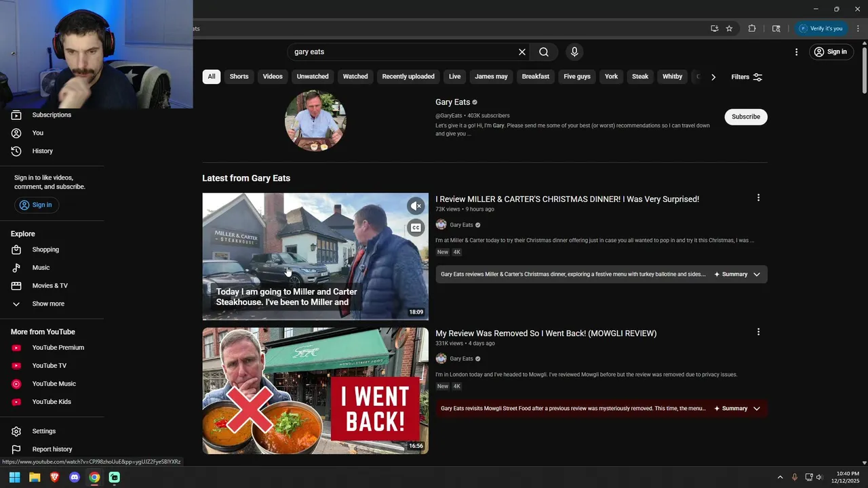
Task: Select the James may filter chip
Action: coord(491,77)
